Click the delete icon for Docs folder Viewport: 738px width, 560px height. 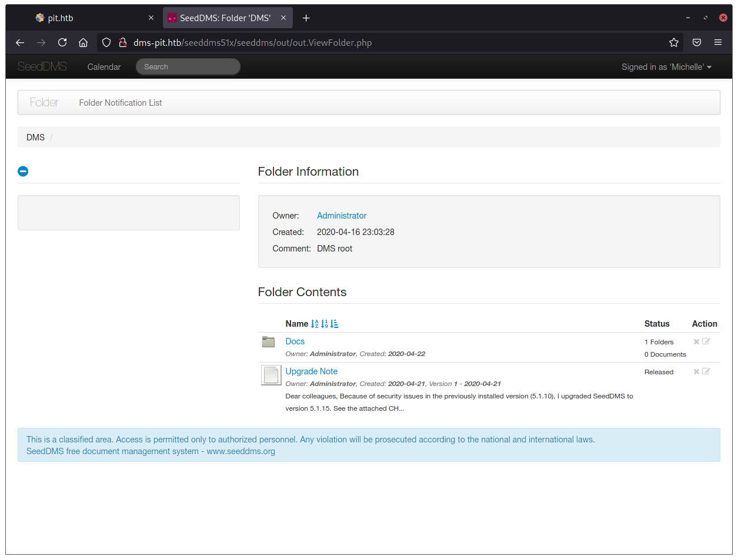tap(696, 341)
